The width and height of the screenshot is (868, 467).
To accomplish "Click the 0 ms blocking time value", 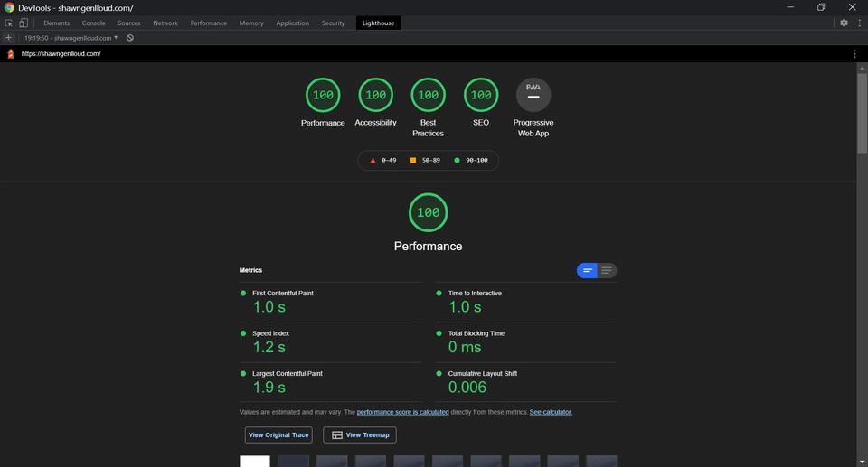I will tap(465, 348).
